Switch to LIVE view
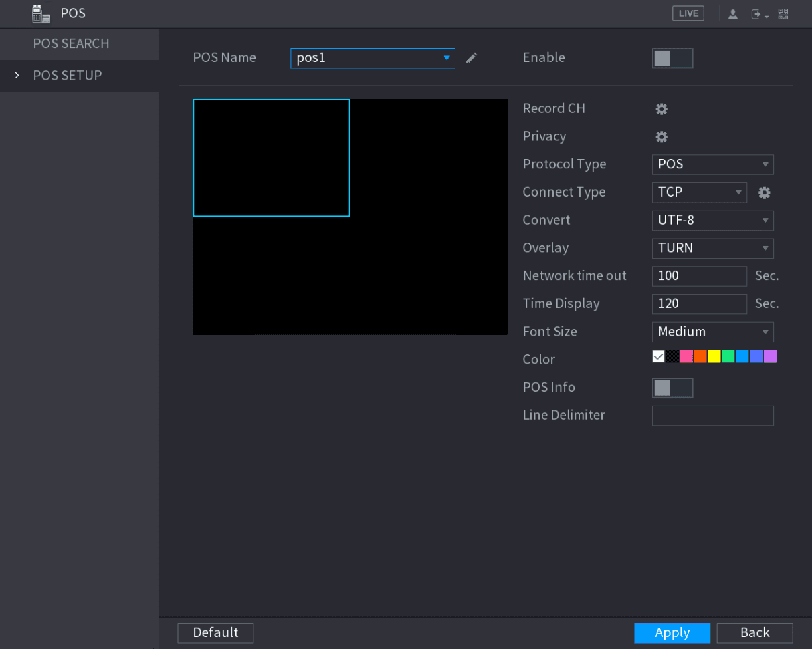The image size is (812, 649). point(688,13)
